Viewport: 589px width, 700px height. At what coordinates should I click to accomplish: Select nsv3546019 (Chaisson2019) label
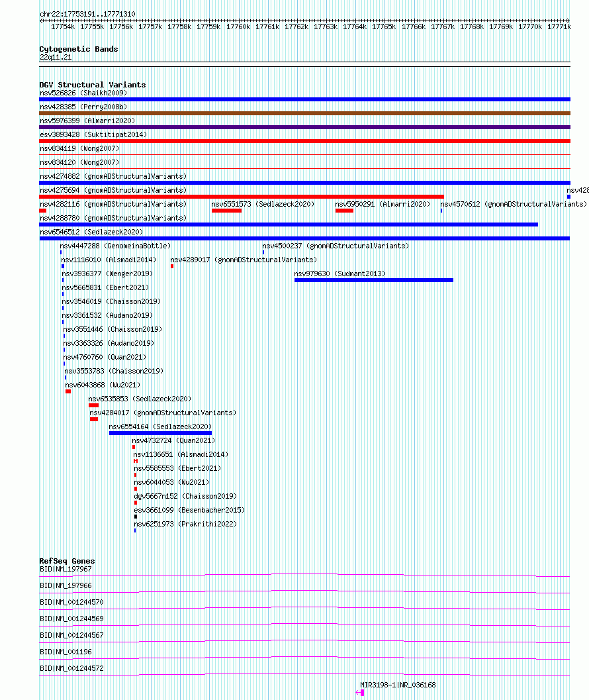[111, 301]
